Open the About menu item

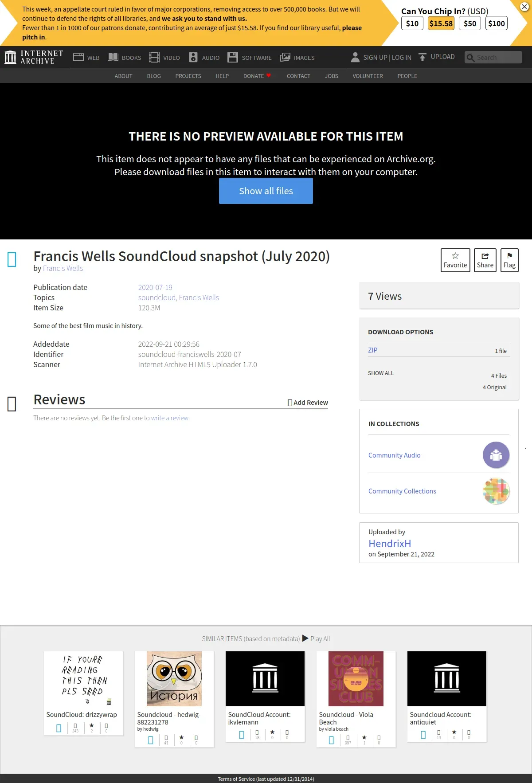(123, 76)
